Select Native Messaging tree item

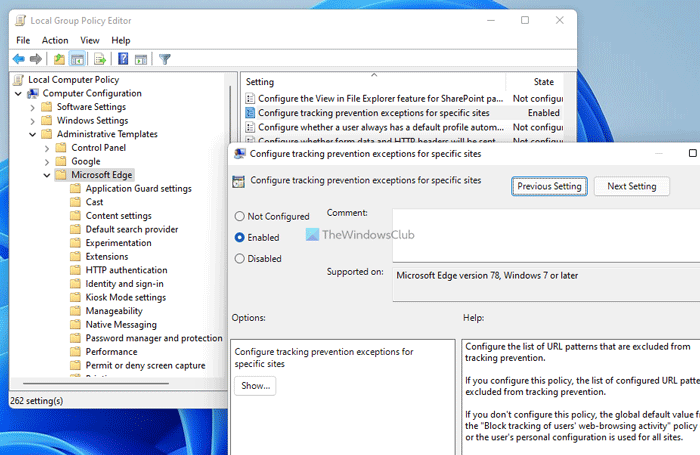pos(121,325)
